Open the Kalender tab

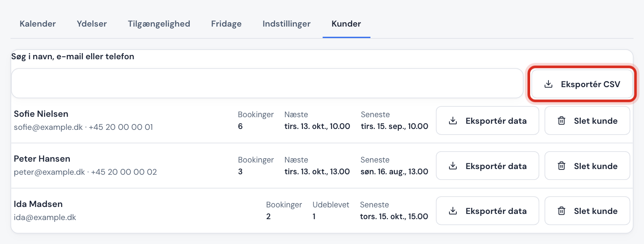click(38, 24)
